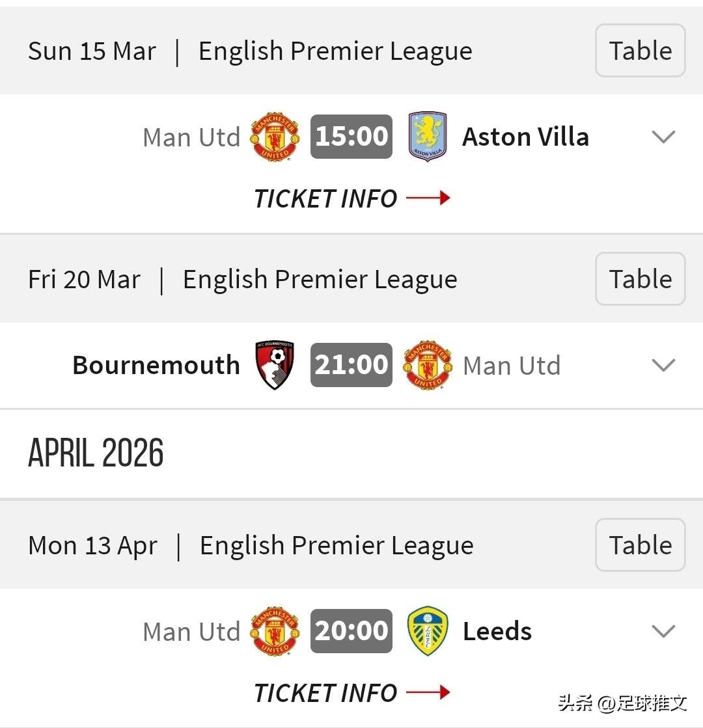Open Table for Fri 20 Mar match
Viewport: 703px width, 728px height.
pos(640,279)
